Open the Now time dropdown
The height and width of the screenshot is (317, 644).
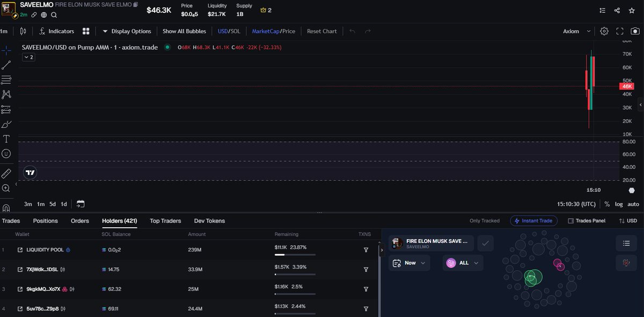click(x=409, y=263)
